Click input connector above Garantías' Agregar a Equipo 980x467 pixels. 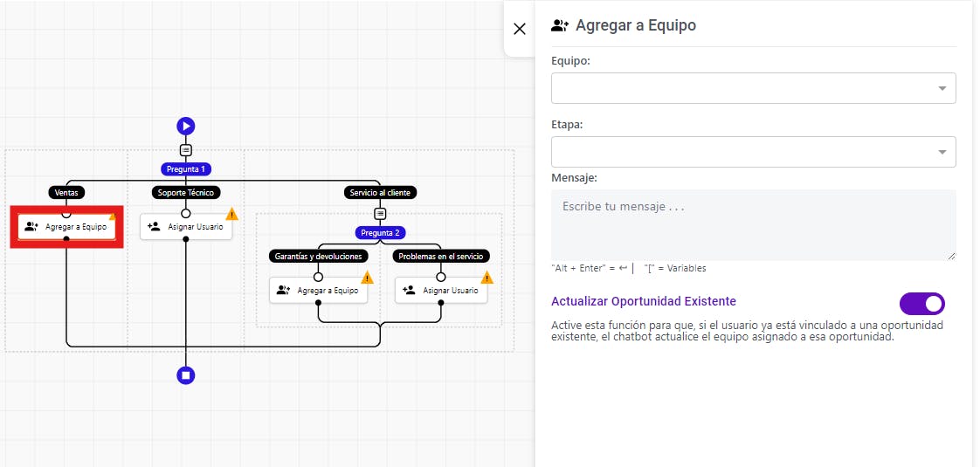pyautogui.click(x=318, y=278)
